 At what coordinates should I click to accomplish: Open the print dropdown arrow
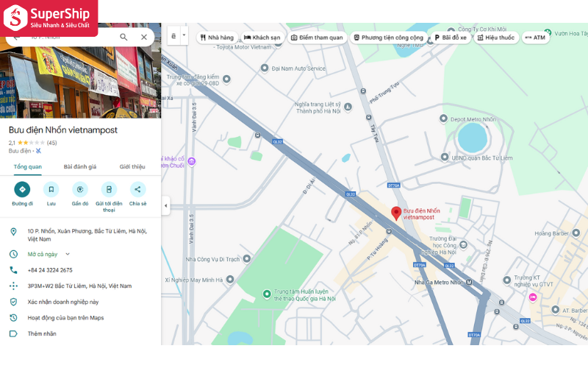coord(184,35)
